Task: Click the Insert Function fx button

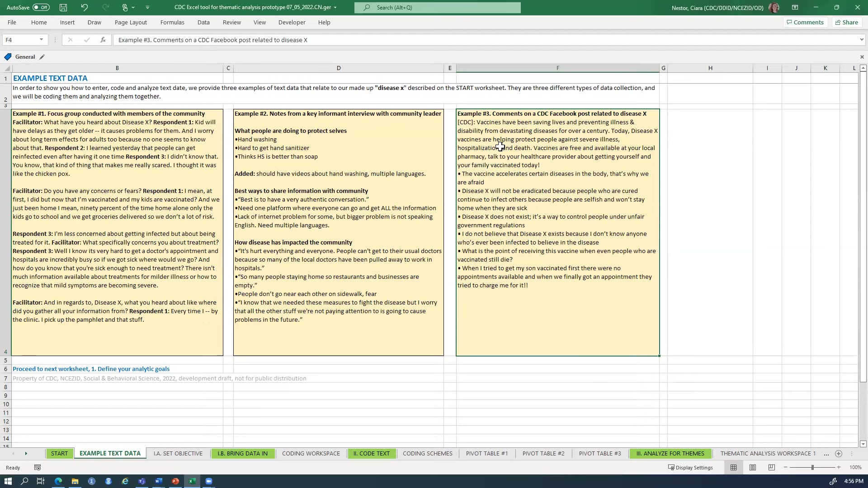Action: [x=103, y=40]
